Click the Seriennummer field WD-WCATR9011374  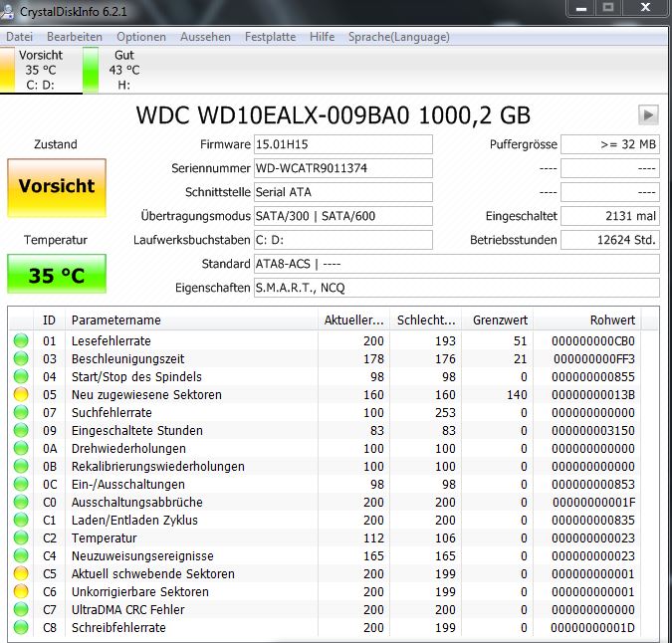[342, 168]
